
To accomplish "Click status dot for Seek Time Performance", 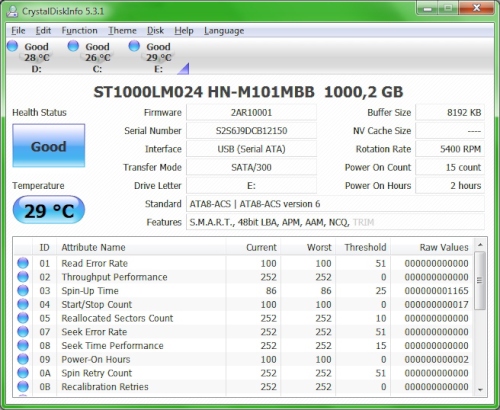I will click(23, 345).
